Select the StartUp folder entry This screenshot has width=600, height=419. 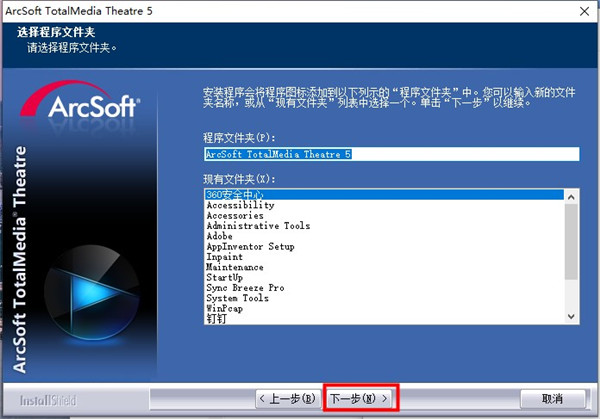226,278
